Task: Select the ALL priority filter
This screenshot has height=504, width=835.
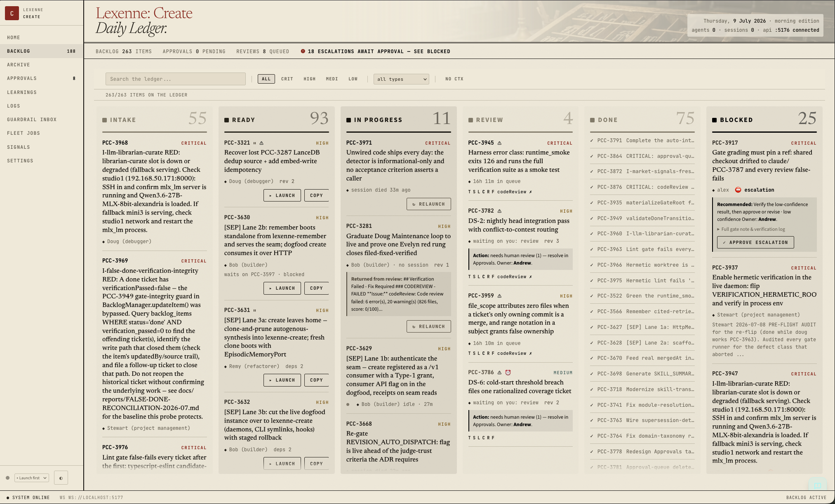Action: click(x=266, y=79)
